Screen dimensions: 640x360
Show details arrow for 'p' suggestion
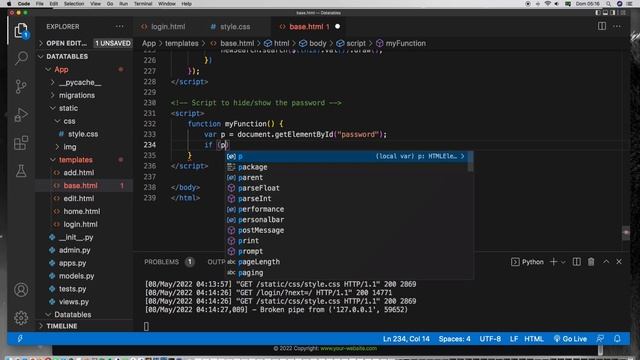tap(462, 156)
